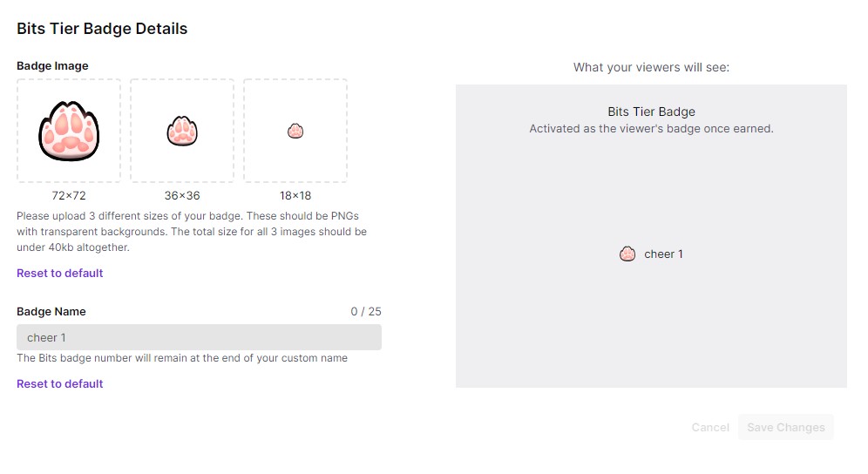Click the 72×72 paw badge image
The height and width of the screenshot is (474, 868).
point(69,132)
